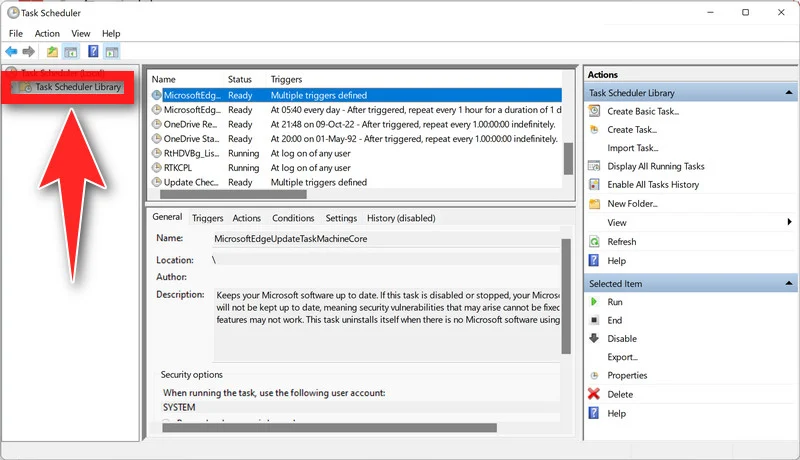
Task: Click the SYSTEM user account field
Action: pyautogui.click(x=360, y=407)
